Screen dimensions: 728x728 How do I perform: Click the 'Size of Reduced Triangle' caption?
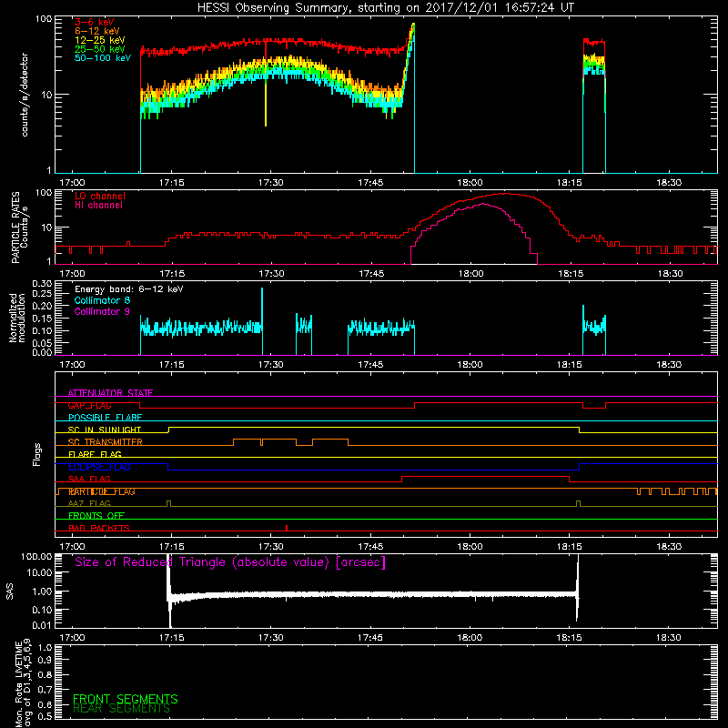(x=230, y=562)
